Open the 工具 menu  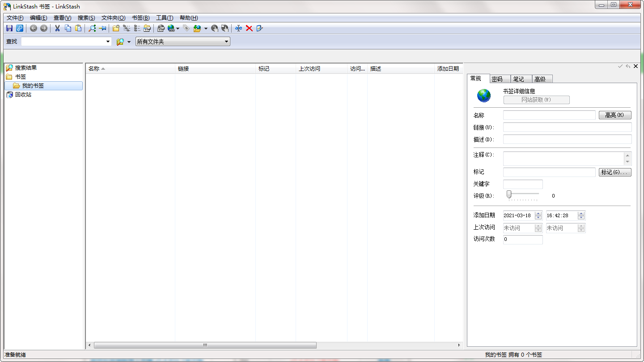tap(164, 17)
